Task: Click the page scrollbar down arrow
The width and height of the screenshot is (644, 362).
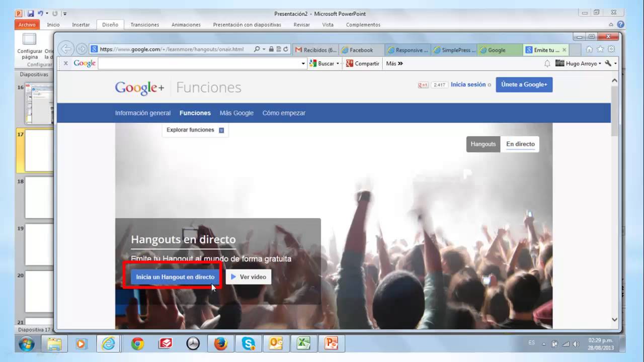Action: click(614, 319)
